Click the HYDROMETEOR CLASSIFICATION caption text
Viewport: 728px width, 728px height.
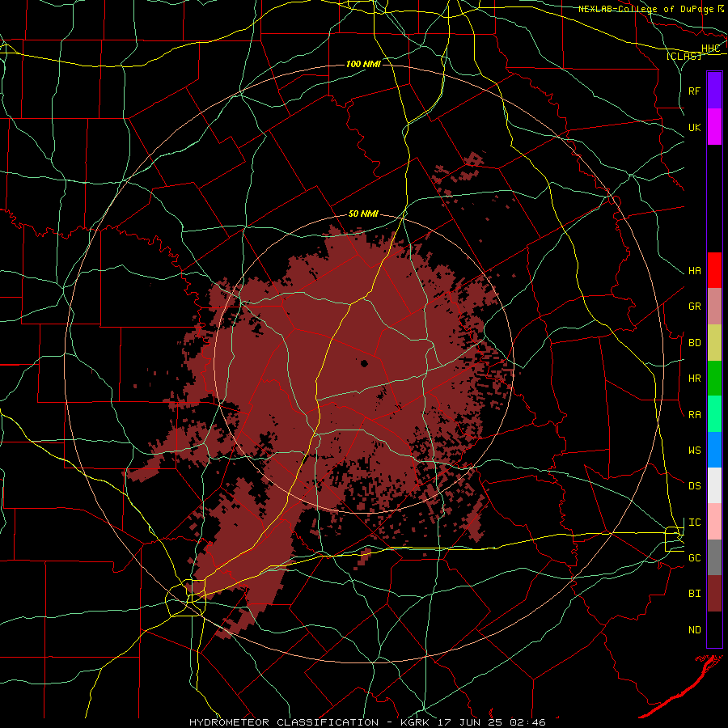click(x=284, y=722)
